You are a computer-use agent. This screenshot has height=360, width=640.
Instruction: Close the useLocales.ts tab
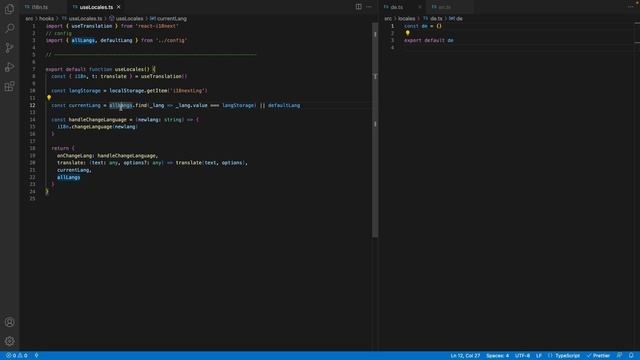click(x=119, y=7)
